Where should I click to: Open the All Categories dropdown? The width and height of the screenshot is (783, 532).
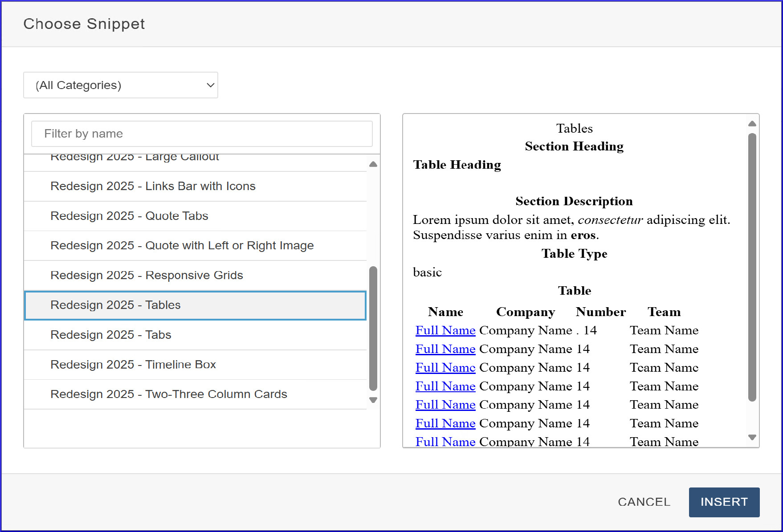pos(120,85)
